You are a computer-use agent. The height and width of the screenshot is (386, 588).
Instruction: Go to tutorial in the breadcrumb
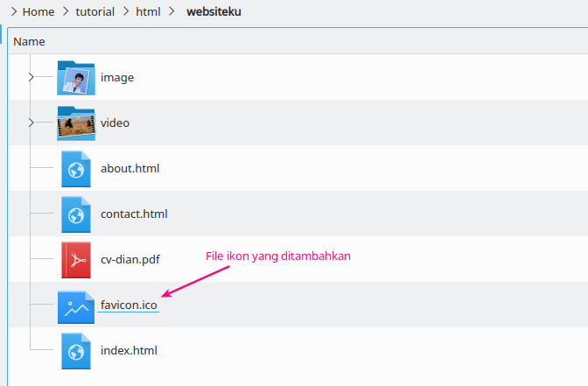(94, 12)
